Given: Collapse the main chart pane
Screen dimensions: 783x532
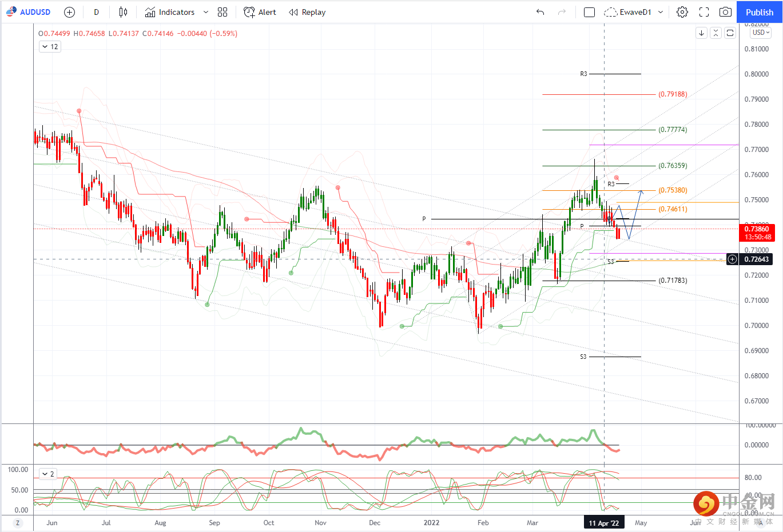Looking at the screenshot, I should click(716, 33).
